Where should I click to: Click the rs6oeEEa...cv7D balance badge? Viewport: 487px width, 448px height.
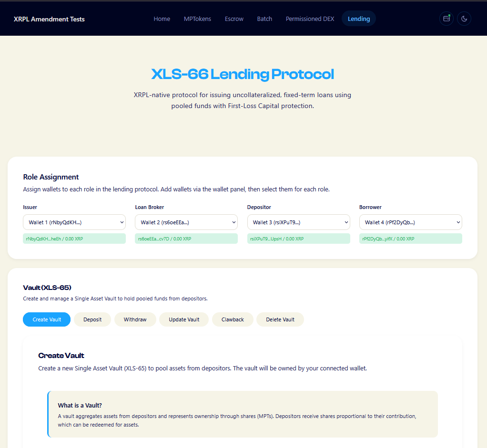pos(186,239)
